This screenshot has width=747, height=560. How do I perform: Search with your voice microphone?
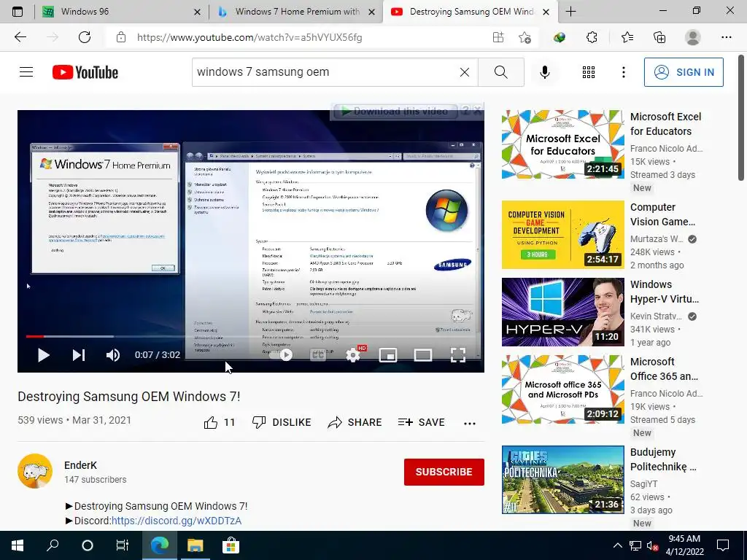(x=545, y=72)
